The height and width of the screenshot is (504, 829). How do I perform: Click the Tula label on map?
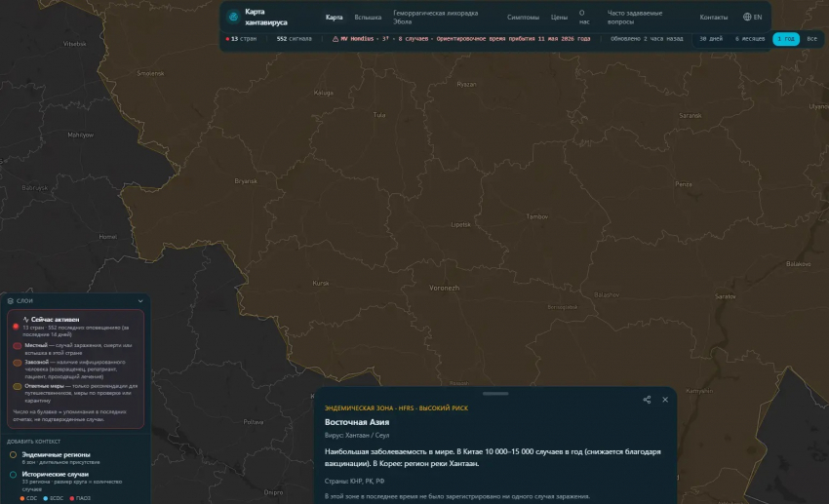pyautogui.click(x=379, y=115)
